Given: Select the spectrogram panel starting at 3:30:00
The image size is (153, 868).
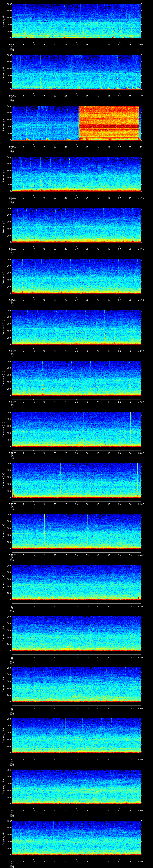Looking at the screenshot, I should pyautogui.click(x=77, y=72).
